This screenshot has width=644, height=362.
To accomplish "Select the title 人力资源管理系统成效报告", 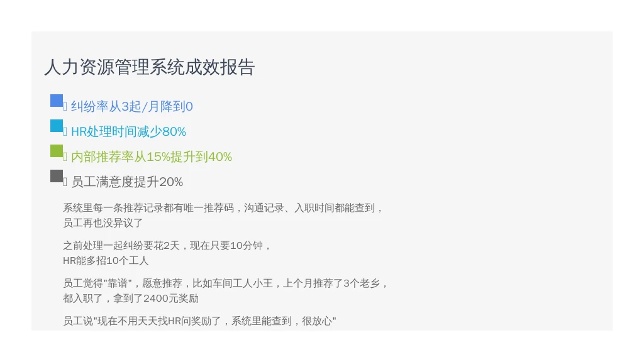I will pyautogui.click(x=150, y=67).
